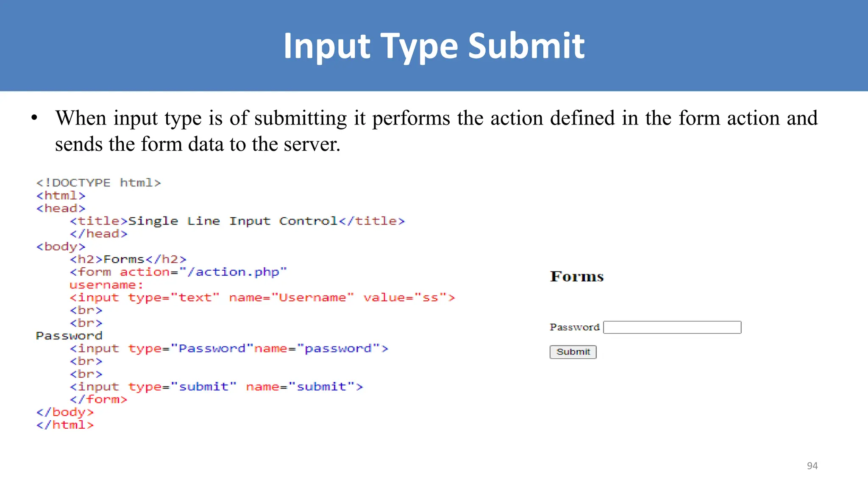Click the Password input field

click(672, 327)
